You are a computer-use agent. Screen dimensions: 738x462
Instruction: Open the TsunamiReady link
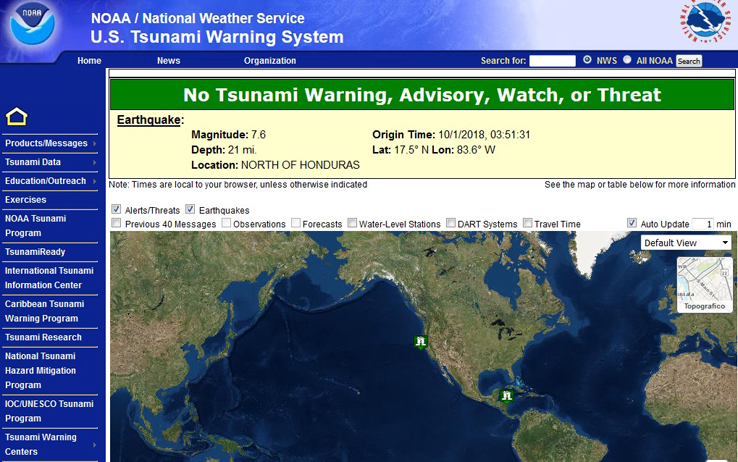(35, 252)
